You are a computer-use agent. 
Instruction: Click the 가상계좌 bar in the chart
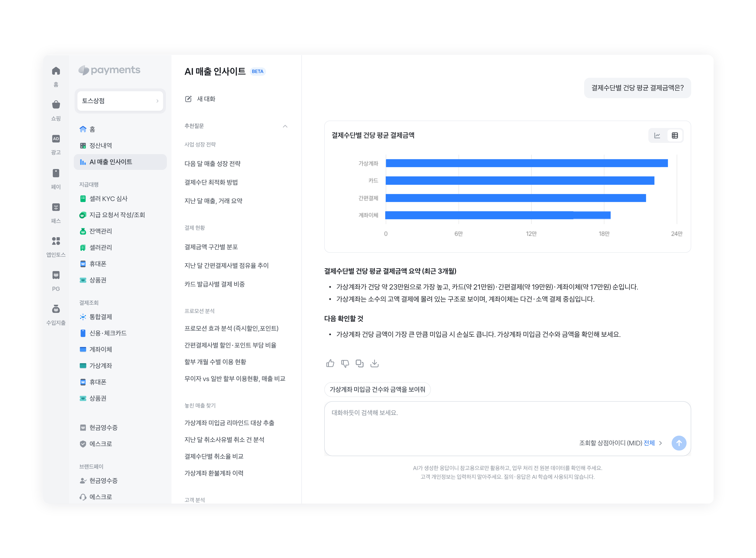(x=527, y=163)
